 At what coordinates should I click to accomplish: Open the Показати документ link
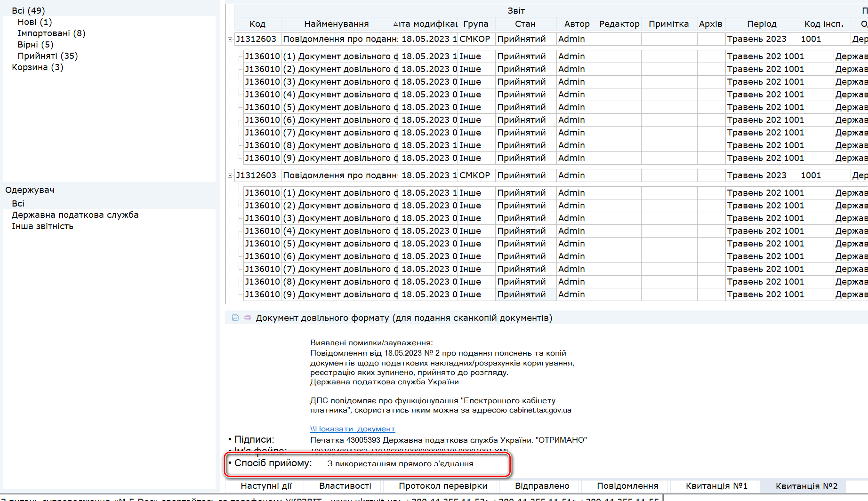coord(352,429)
